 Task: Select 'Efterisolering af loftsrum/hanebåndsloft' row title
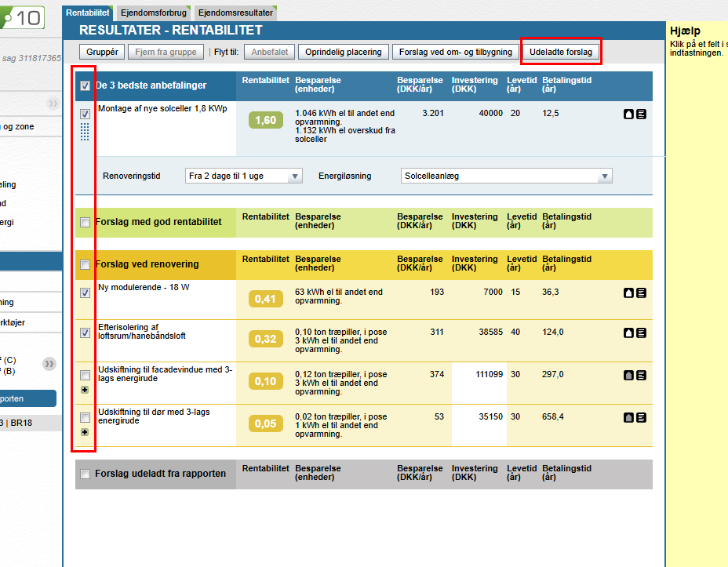[x=142, y=331]
